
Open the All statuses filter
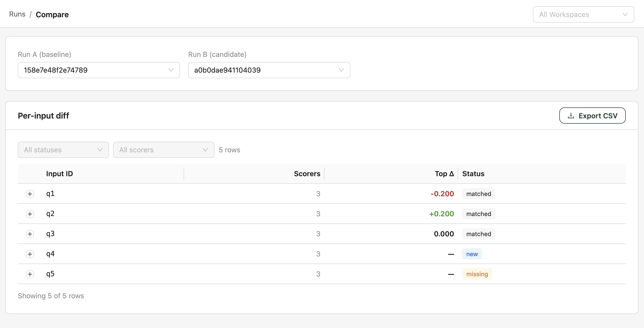pos(63,150)
